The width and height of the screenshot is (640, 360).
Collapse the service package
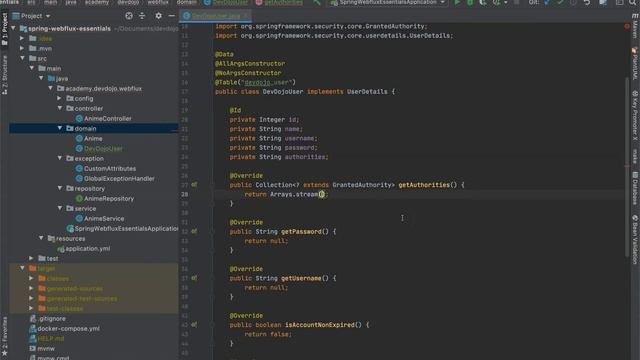coord(60,208)
